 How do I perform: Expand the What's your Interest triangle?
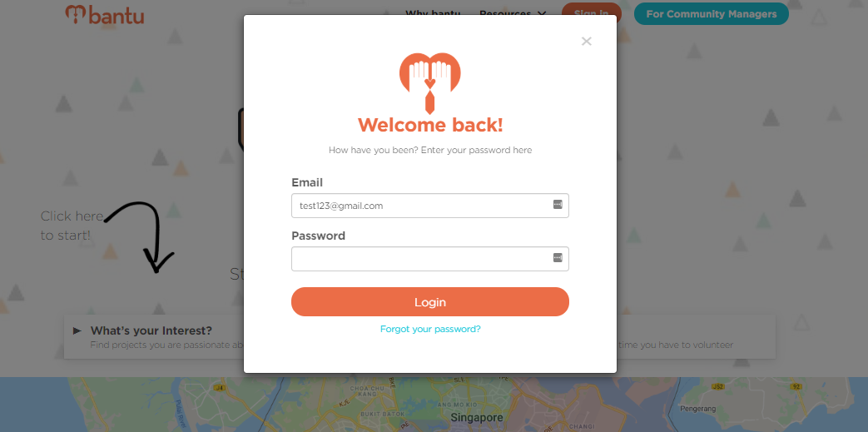coord(77,330)
